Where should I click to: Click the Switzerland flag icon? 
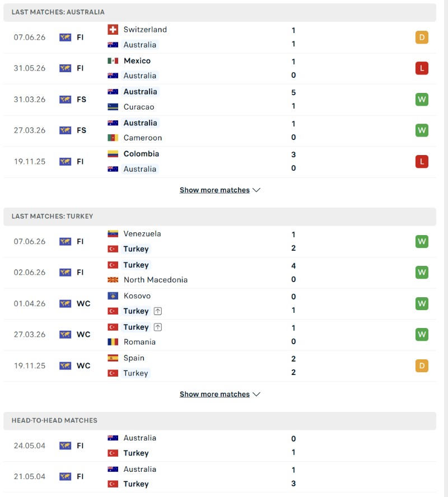[x=113, y=30]
